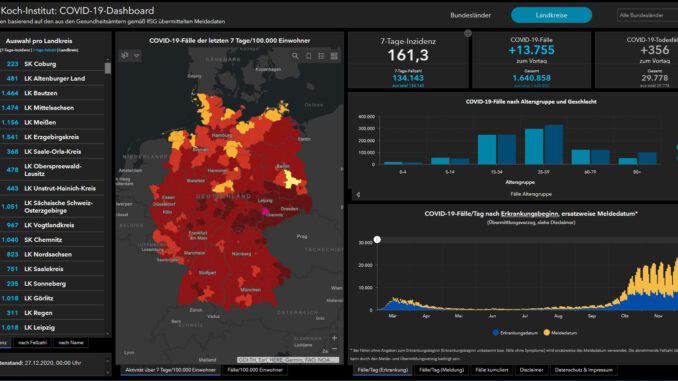Screen dimensions: 678x381
Task: Click the map search magnifier icon
Action: tap(295, 56)
